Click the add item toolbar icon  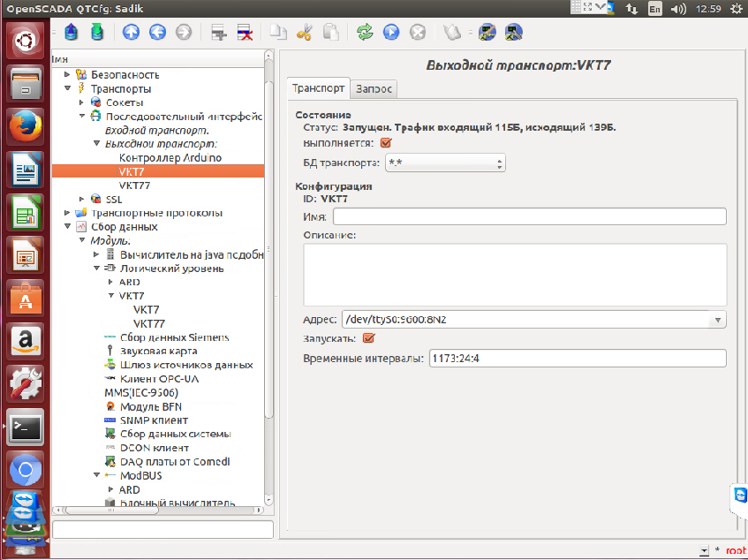point(219,33)
